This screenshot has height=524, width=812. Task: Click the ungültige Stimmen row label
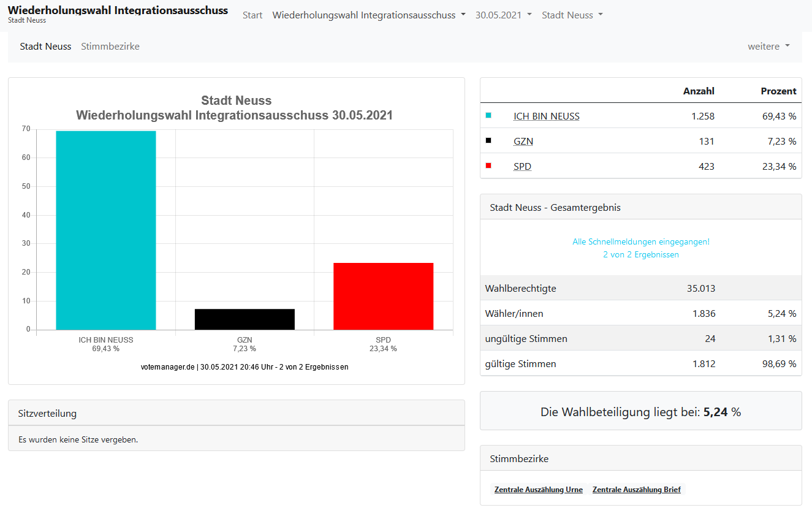526,338
